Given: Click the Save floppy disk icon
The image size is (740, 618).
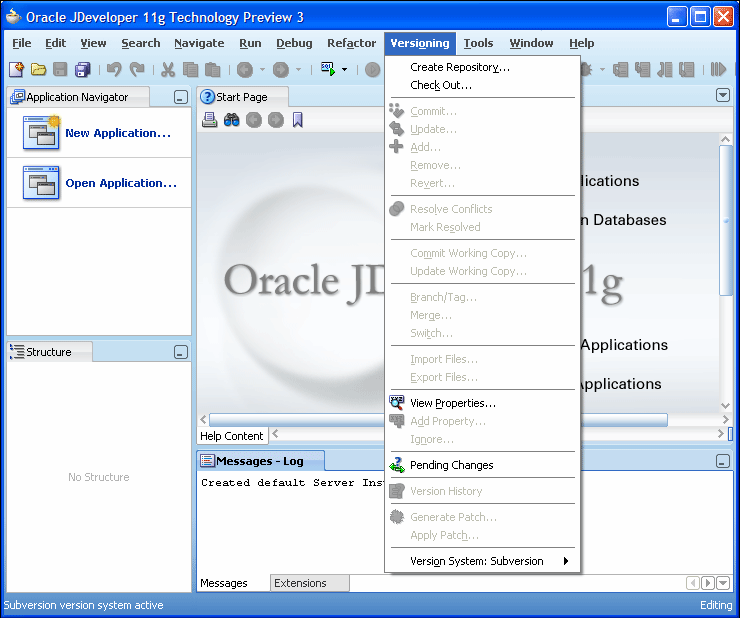Looking at the screenshot, I should tap(60, 69).
